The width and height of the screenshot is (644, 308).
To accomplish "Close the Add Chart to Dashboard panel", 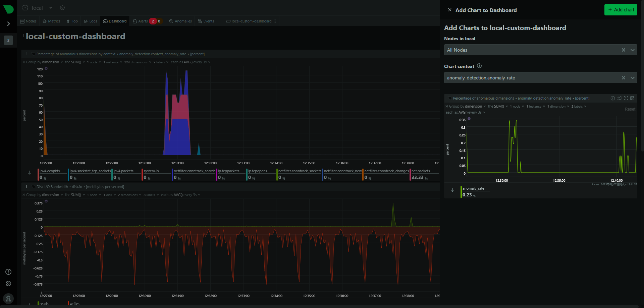I will [450, 10].
